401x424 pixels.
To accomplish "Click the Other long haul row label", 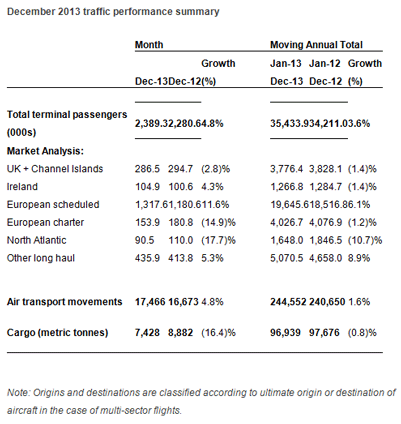I will [41, 258].
